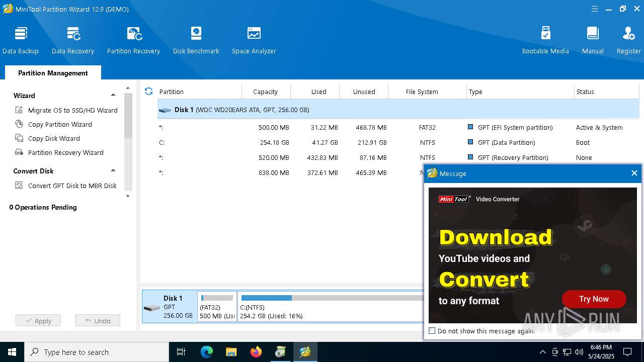Open Space Analyzer
Screen dimensions: 644x362
coord(254,40)
